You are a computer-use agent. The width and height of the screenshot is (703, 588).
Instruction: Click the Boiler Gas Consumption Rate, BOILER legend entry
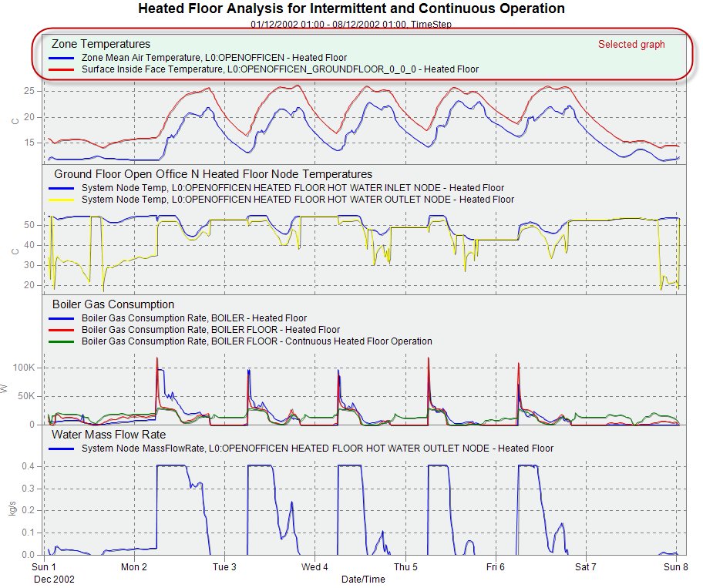pyautogui.click(x=193, y=318)
